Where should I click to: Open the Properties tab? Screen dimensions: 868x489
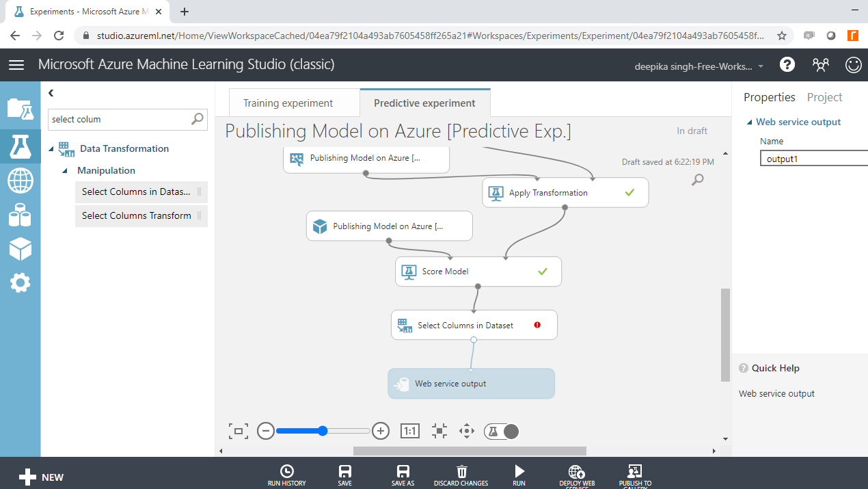[x=770, y=97]
